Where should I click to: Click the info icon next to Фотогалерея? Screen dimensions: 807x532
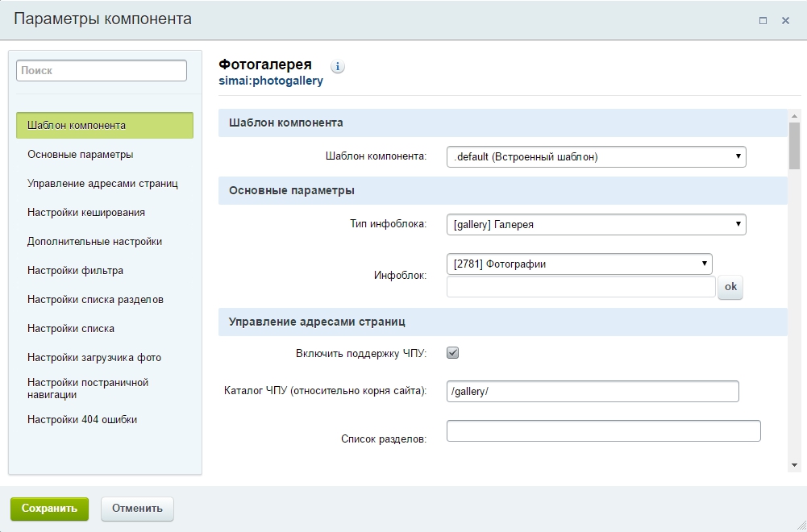click(x=338, y=67)
